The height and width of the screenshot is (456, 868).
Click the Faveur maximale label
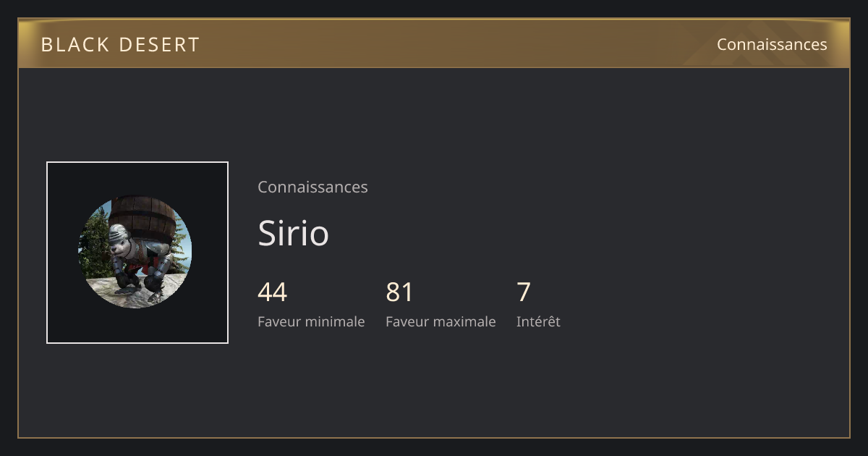tap(441, 321)
